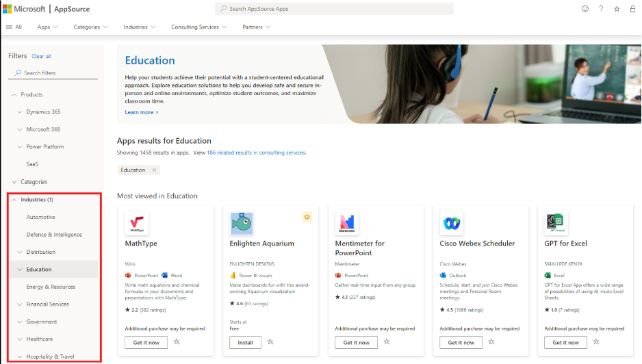This screenshot has width=642, height=364.
Task: Remove the Education filter chip X
Action: [155, 170]
